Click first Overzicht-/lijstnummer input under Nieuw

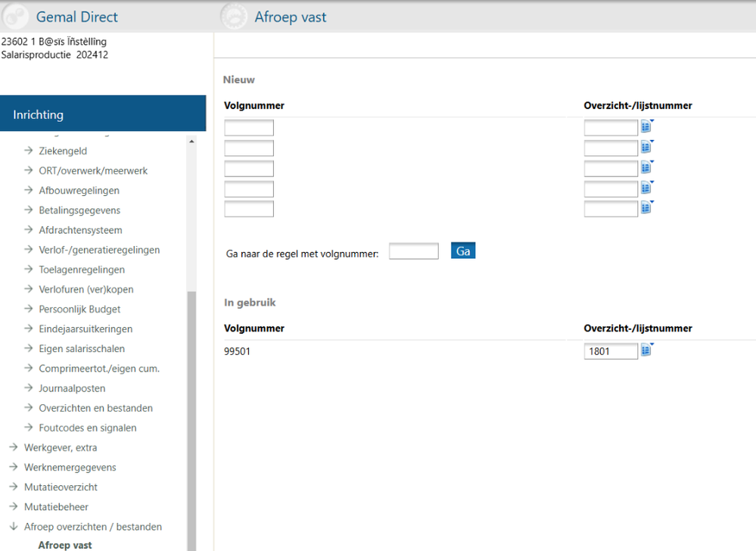click(x=611, y=128)
